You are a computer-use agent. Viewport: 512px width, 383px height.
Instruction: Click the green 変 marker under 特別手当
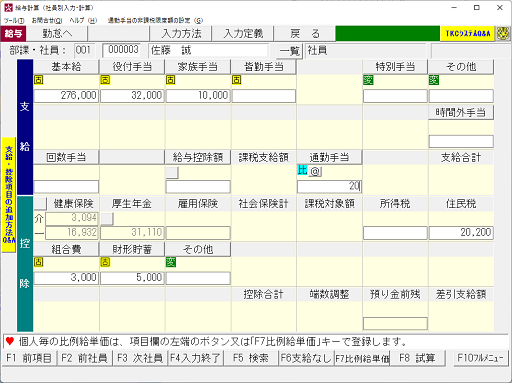[368, 80]
